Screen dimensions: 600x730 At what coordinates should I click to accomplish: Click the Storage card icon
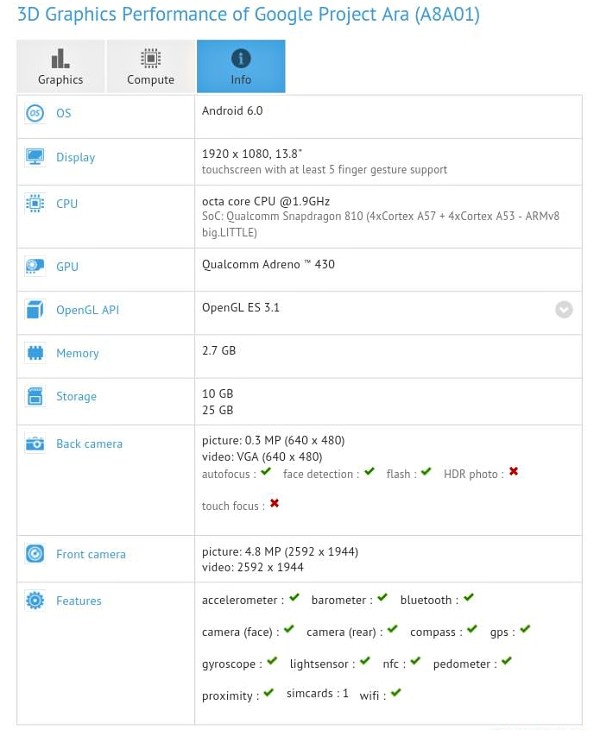click(x=35, y=396)
